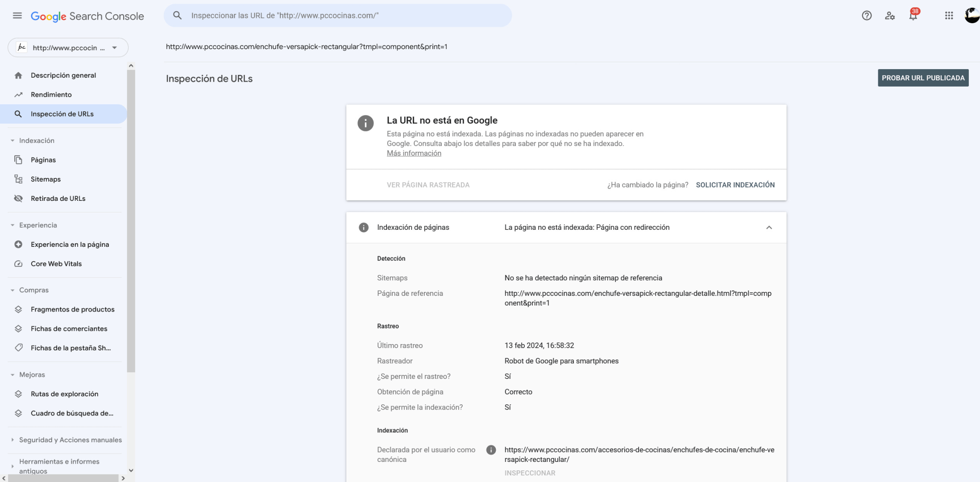Click INSPECCIONAR under the canonical URL
980x482 pixels.
(x=530, y=473)
